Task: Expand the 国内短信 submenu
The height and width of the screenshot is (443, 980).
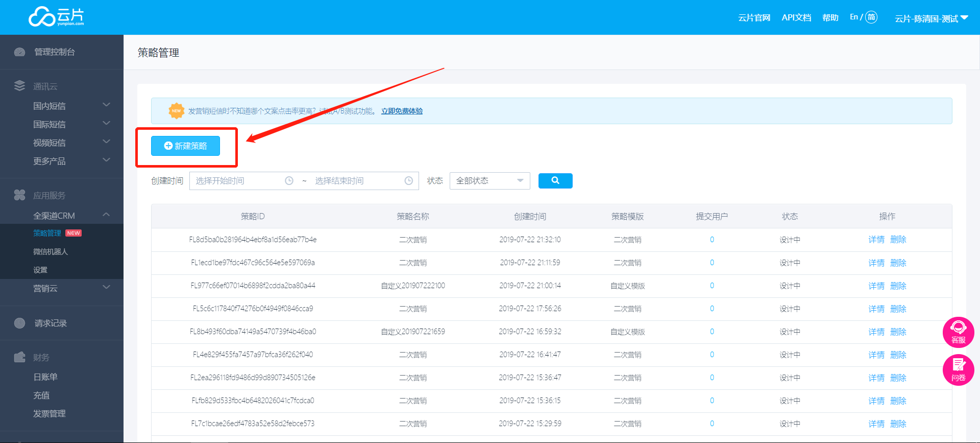Action: [x=106, y=105]
